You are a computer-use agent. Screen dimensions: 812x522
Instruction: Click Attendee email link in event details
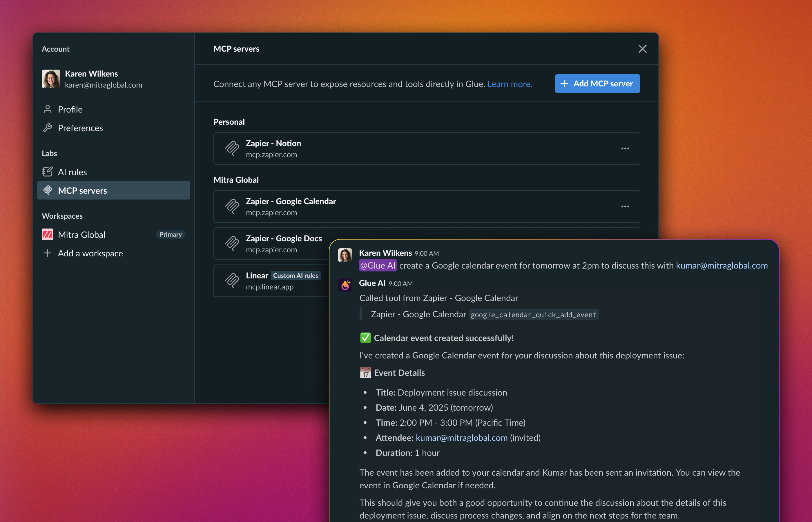click(x=461, y=438)
